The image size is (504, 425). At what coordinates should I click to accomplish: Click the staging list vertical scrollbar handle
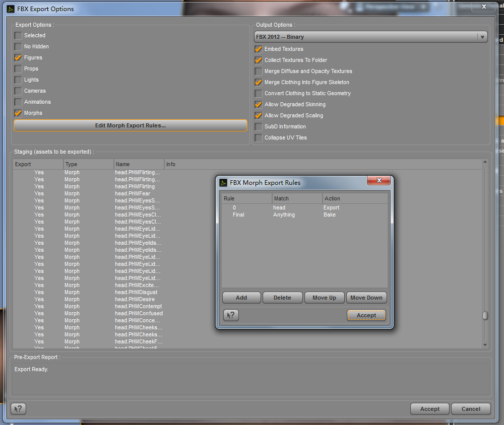[485, 315]
